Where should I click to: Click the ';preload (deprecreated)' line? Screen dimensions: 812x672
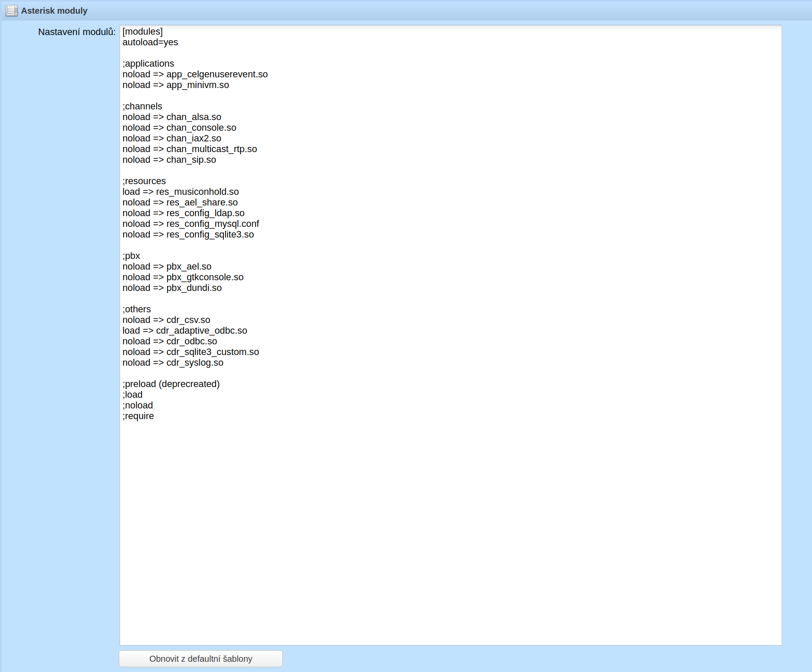pos(171,384)
